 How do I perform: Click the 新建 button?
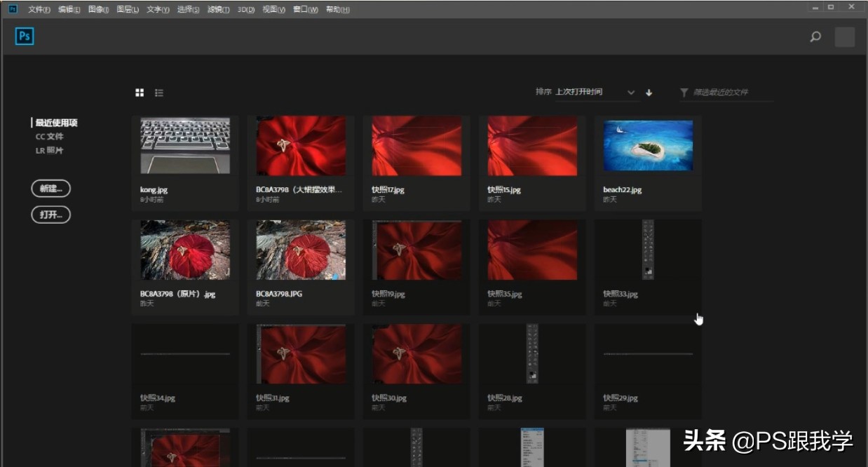pos(50,188)
